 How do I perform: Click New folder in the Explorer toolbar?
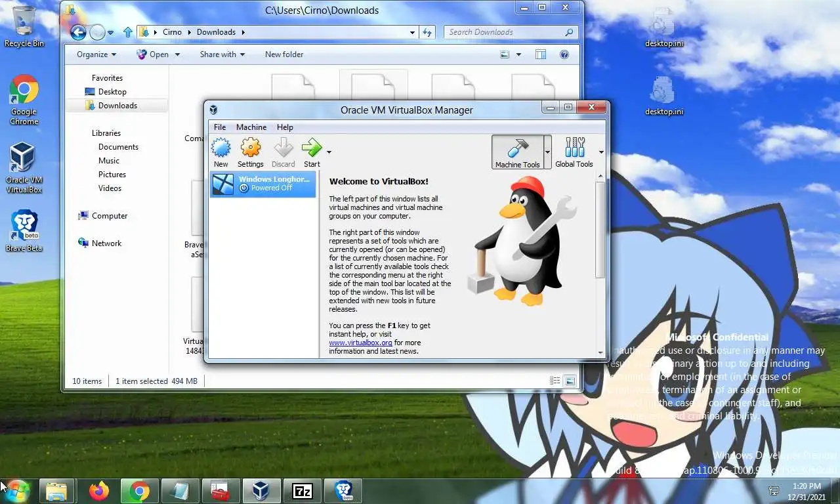click(284, 54)
